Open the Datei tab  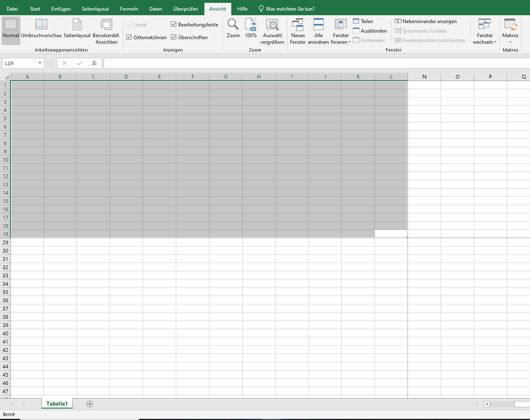click(x=12, y=9)
